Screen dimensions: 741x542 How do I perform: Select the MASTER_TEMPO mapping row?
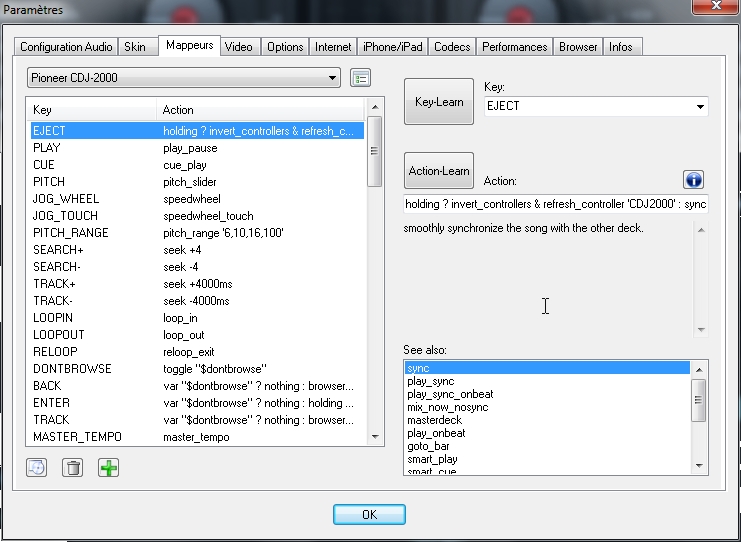click(197, 437)
